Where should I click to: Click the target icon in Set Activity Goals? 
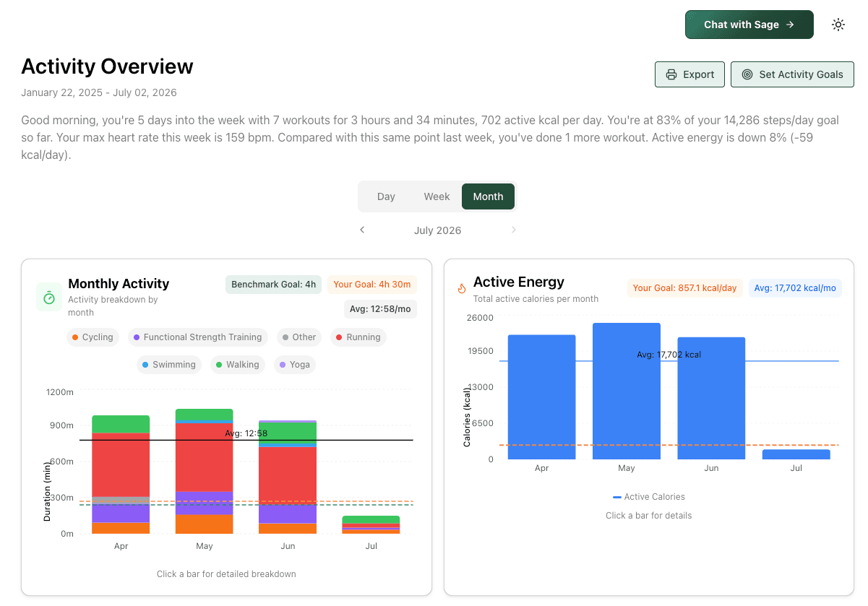click(x=747, y=74)
